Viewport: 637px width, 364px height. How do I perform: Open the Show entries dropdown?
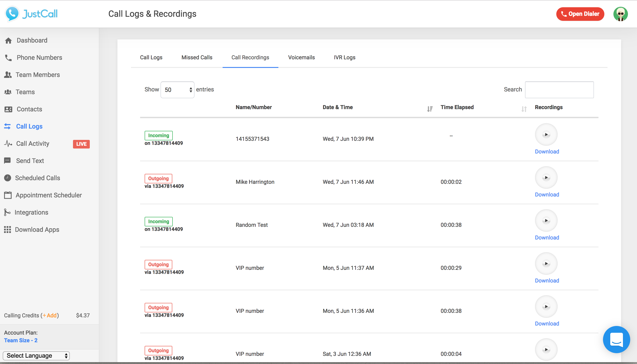(x=177, y=90)
